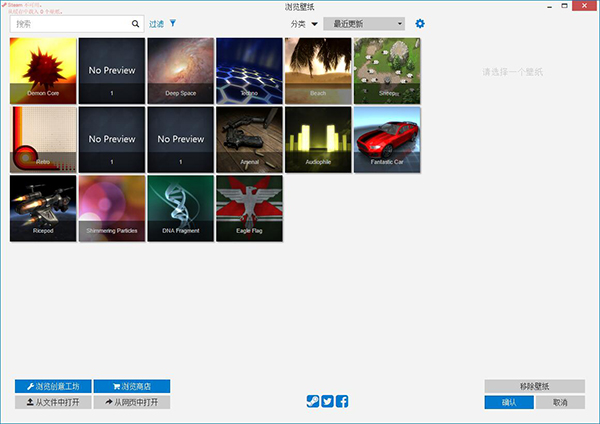Click the magnifier icon in the search box
Image resolution: width=600 pixels, height=424 pixels.
135,24
